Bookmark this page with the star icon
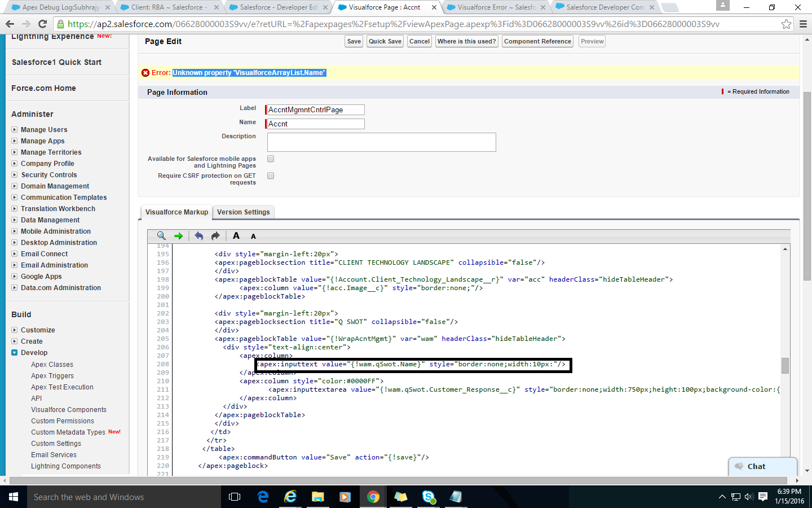 click(x=786, y=24)
